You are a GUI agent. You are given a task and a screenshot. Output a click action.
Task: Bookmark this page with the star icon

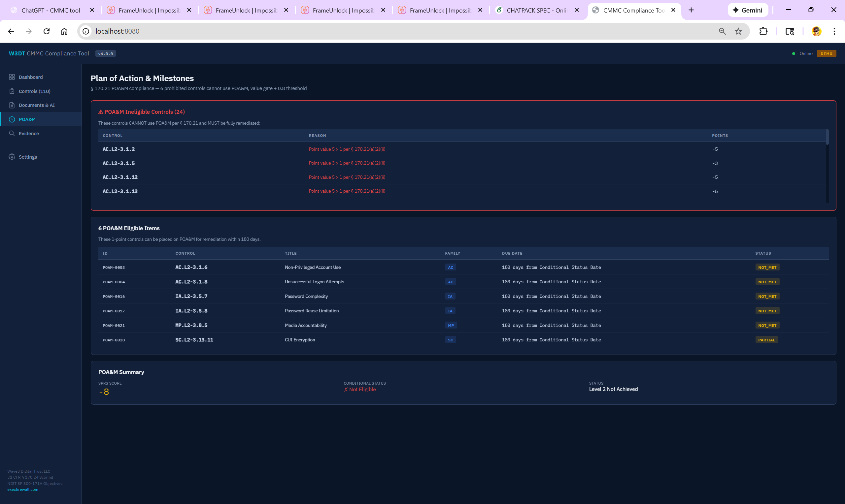click(x=738, y=31)
